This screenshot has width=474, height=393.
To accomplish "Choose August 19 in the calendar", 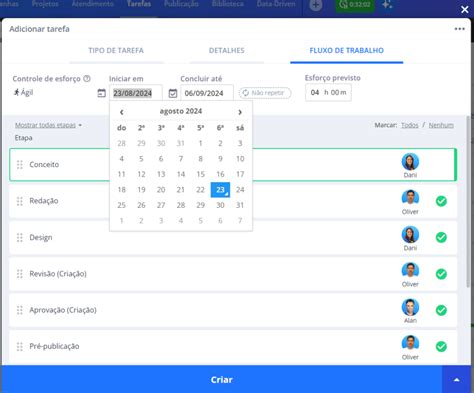I will [141, 190].
